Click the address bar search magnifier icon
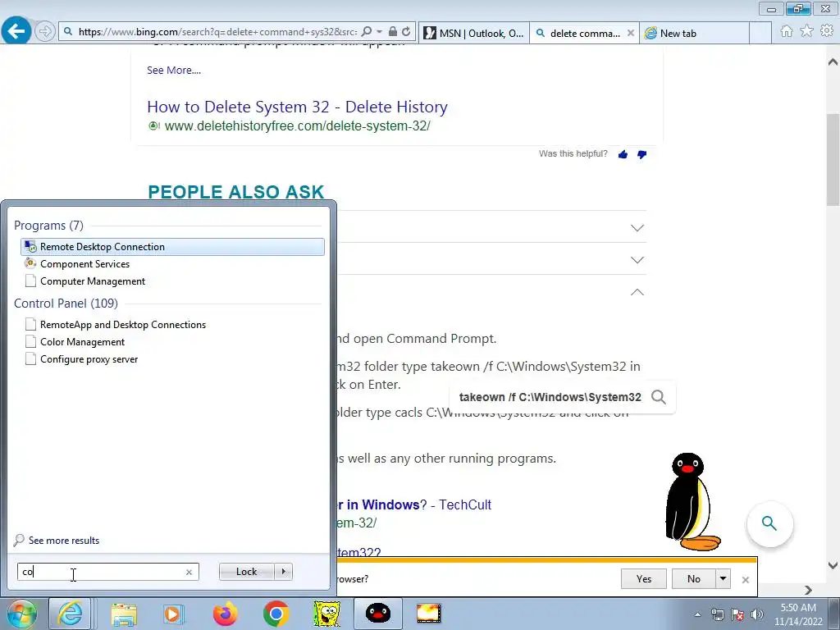 point(367,32)
